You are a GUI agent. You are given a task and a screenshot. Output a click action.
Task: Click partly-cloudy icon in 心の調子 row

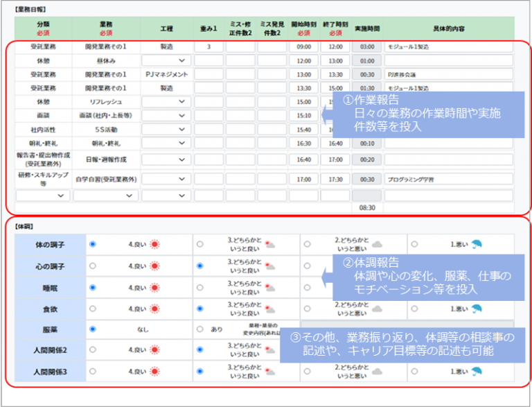[x=270, y=266]
